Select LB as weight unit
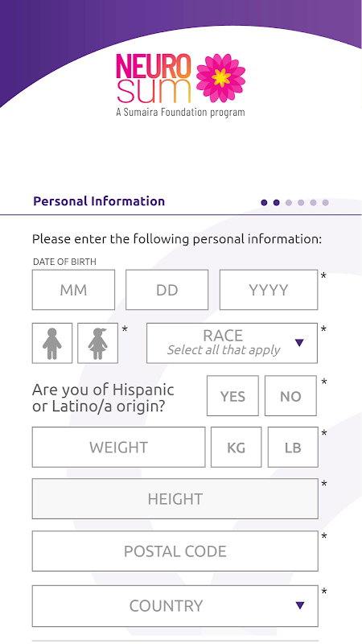 [293, 447]
